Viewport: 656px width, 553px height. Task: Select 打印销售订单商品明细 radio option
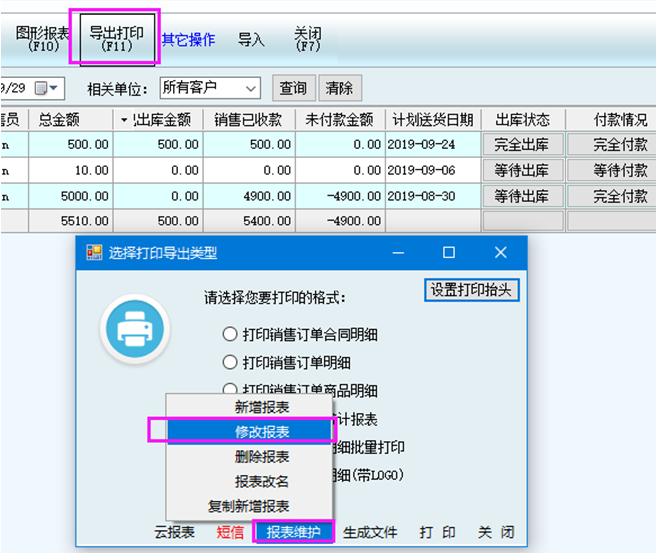coord(229,389)
